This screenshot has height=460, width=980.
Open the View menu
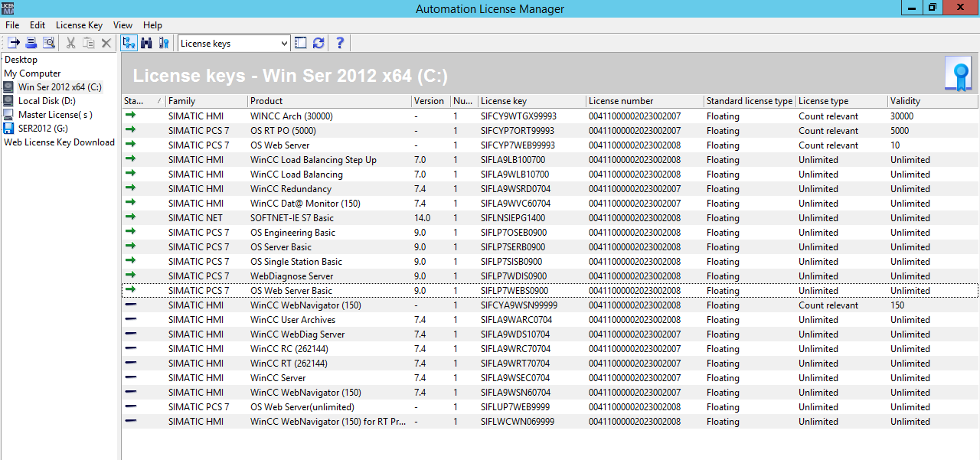[122, 25]
